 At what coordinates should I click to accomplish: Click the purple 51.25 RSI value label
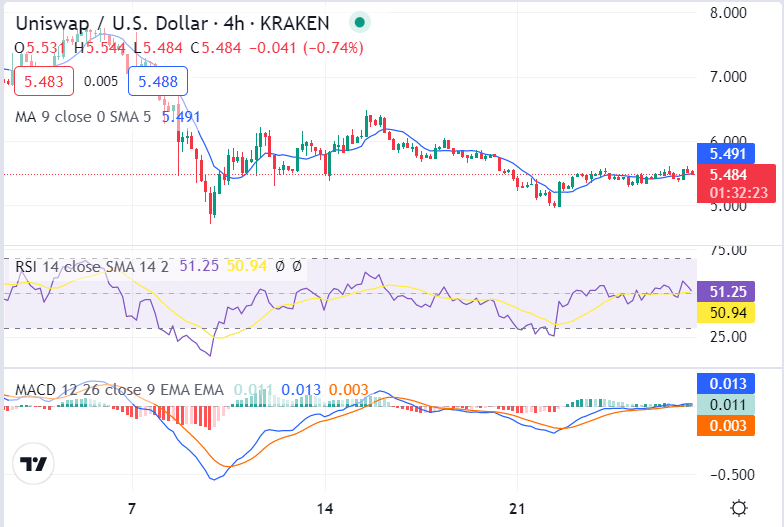point(726,292)
